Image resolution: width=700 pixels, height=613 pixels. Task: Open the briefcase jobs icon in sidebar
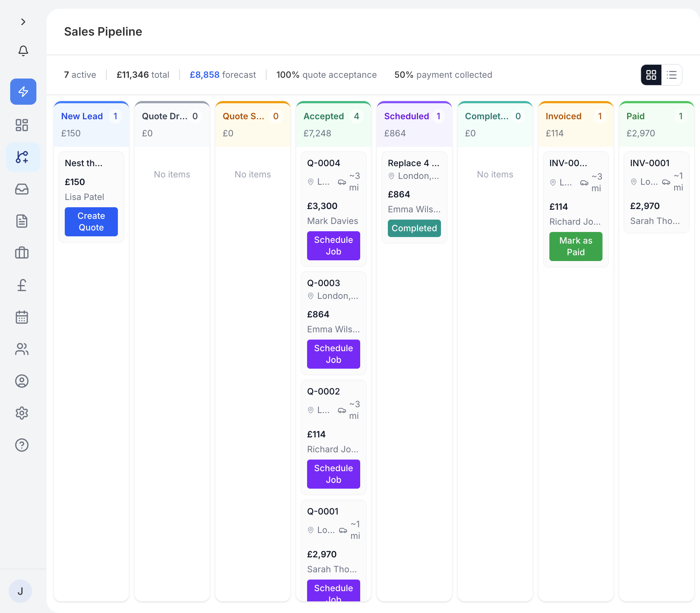tap(22, 253)
